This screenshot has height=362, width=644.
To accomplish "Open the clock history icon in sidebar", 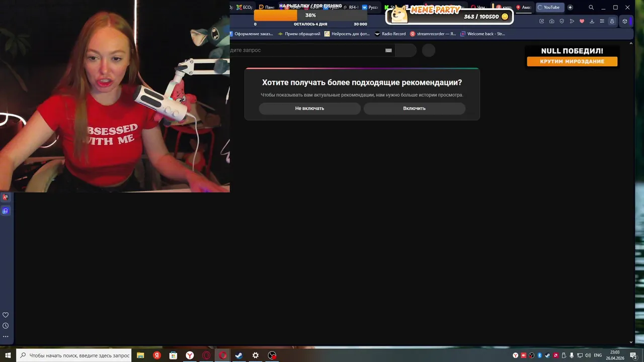I will (x=6, y=326).
